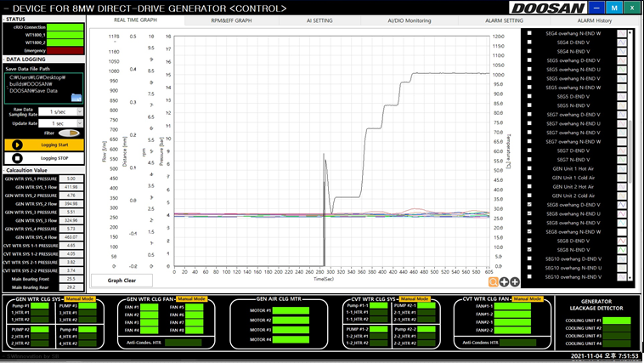Uncheck the SEG8 overhang D-END V checkbox

[530, 205]
